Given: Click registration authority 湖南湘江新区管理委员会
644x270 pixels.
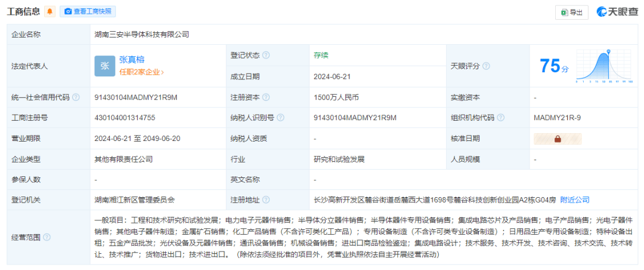Looking at the screenshot, I should point(134,200).
